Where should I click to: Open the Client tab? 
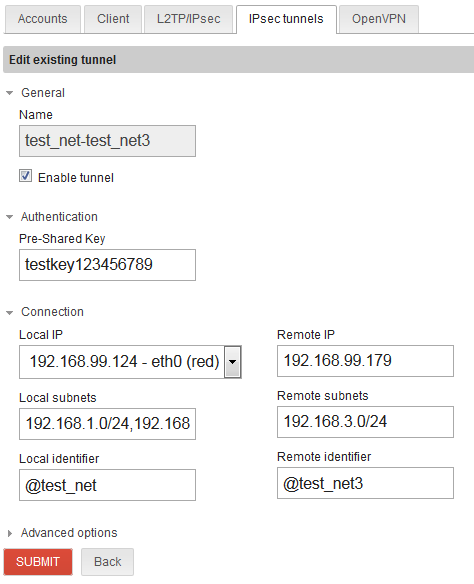(x=113, y=19)
